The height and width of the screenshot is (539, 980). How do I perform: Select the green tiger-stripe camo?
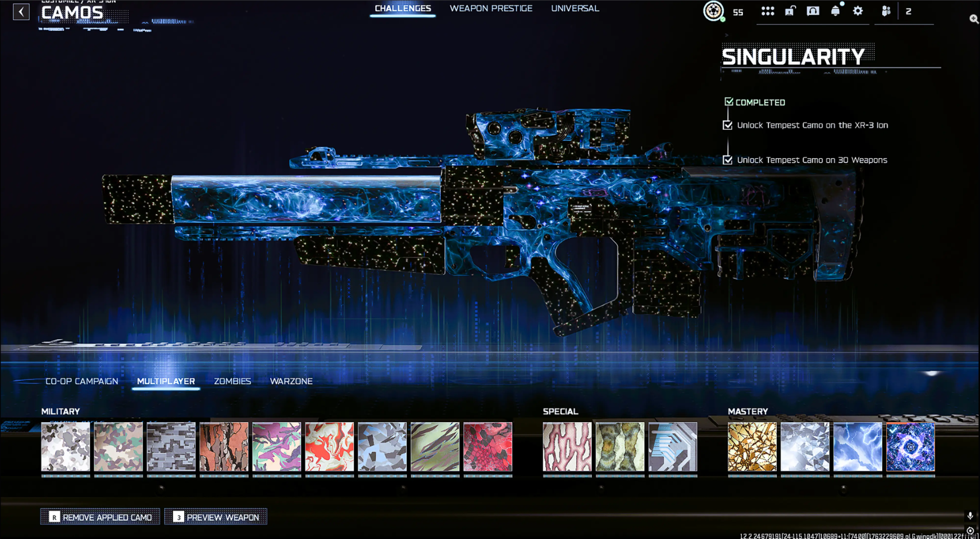(435, 447)
